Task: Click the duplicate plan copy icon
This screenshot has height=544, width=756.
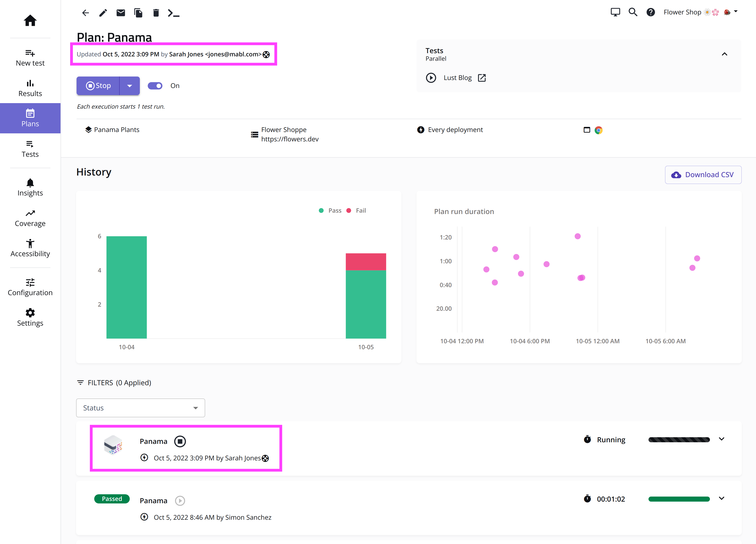Action: 138,13
